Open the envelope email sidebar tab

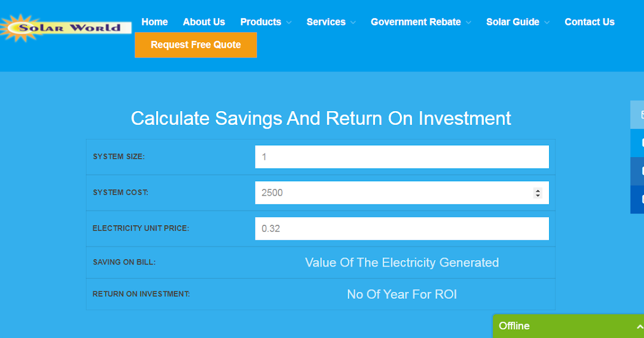638,115
